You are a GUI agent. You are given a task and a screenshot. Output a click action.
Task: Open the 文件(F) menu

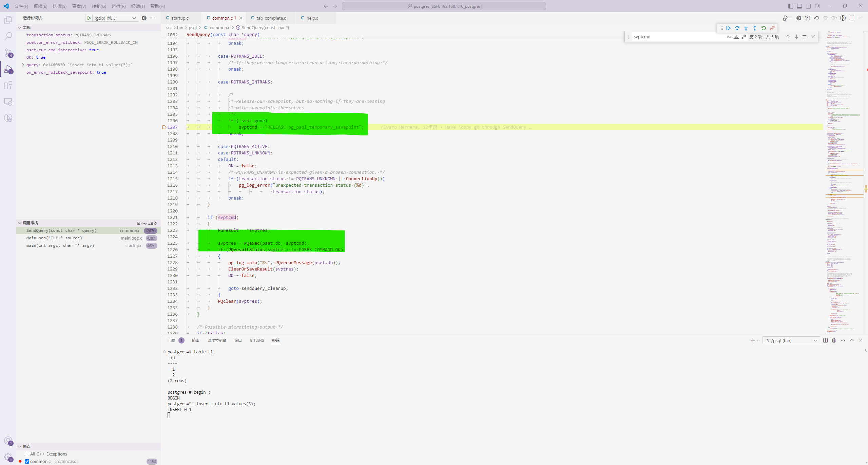point(21,6)
